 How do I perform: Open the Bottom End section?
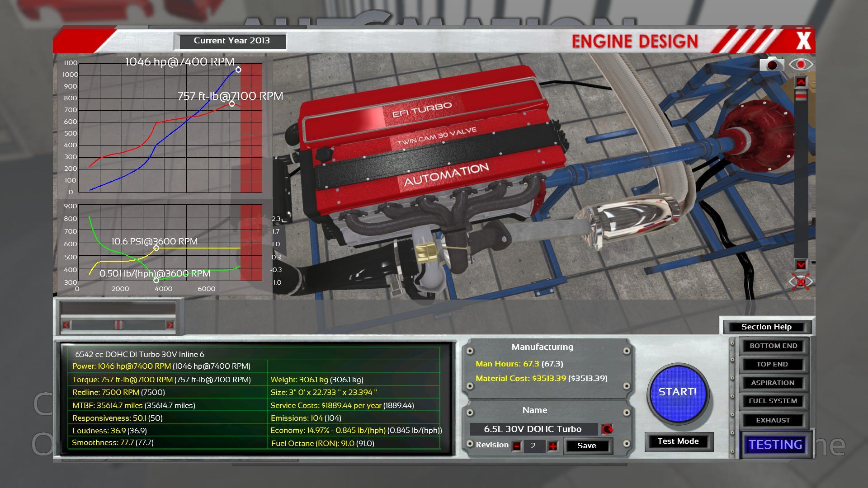coord(773,346)
